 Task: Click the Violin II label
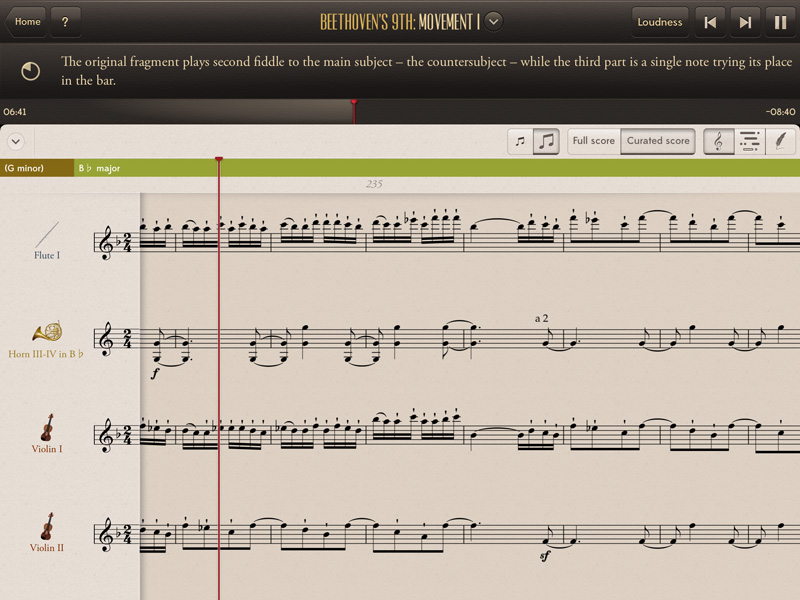pos(47,548)
